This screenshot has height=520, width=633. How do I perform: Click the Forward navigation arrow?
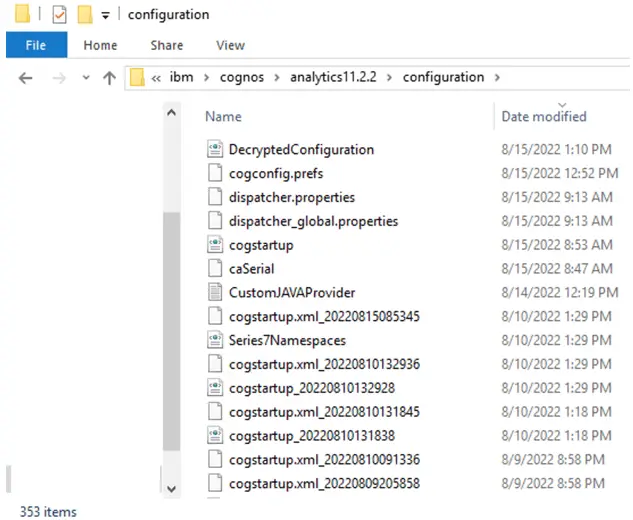point(59,78)
